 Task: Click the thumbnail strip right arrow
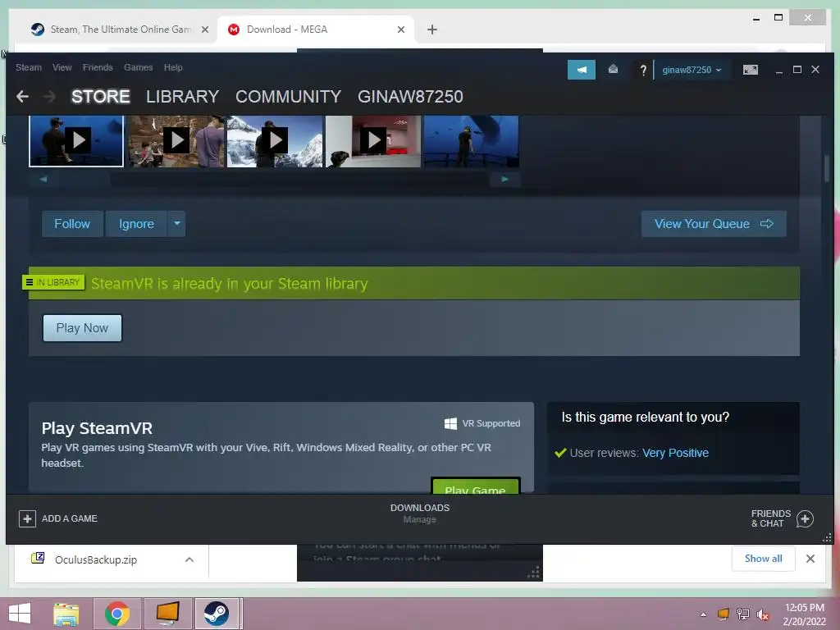[504, 179]
